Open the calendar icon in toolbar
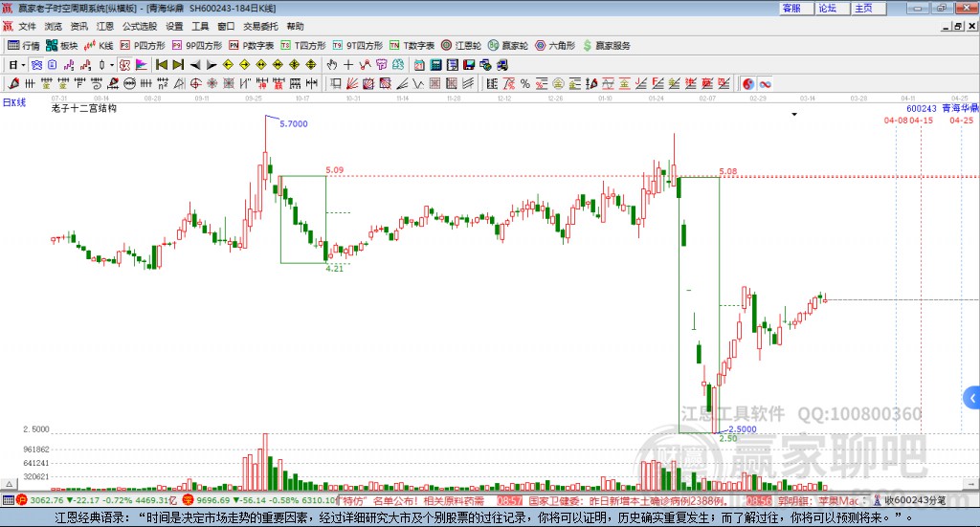 click(419, 65)
